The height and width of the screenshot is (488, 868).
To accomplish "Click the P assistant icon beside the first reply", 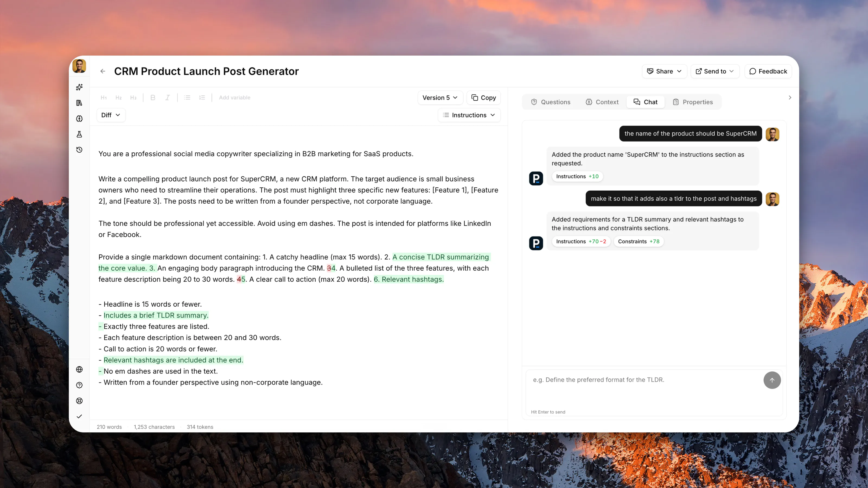I will pos(536,178).
